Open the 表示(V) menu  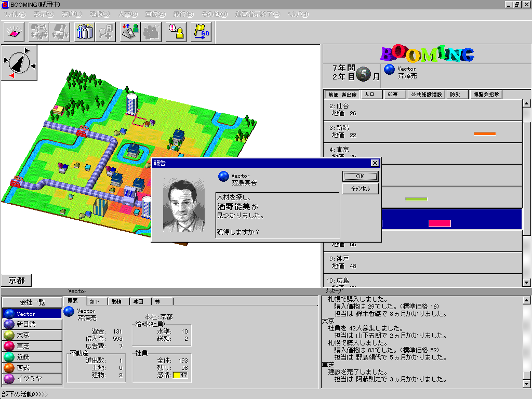click(x=44, y=14)
